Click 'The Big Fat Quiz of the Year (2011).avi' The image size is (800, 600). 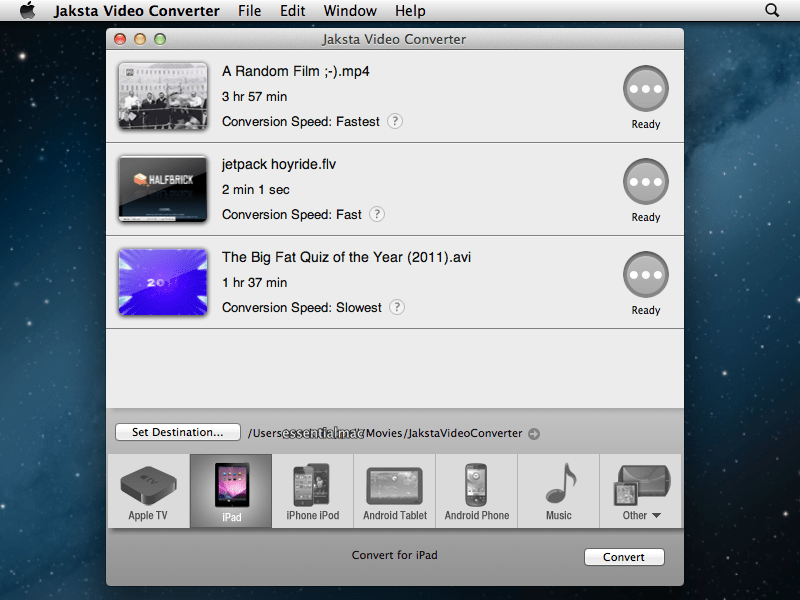coord(346,257)
